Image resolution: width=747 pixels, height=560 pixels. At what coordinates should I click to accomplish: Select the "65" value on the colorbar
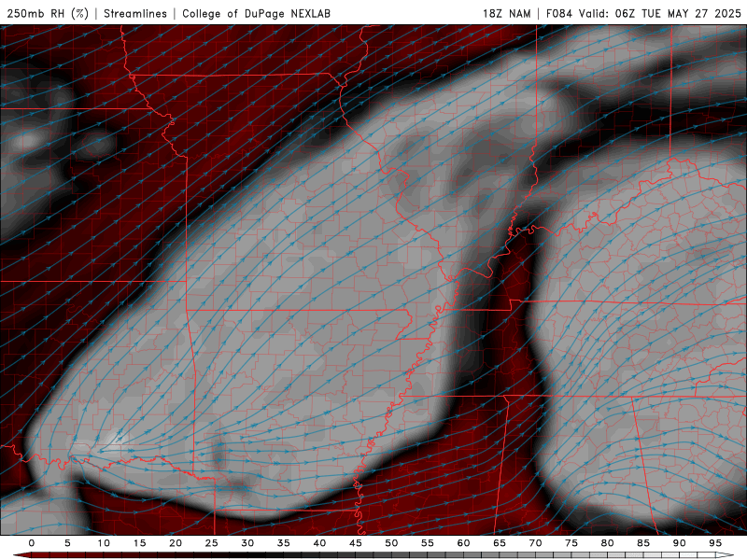point(500,543)
